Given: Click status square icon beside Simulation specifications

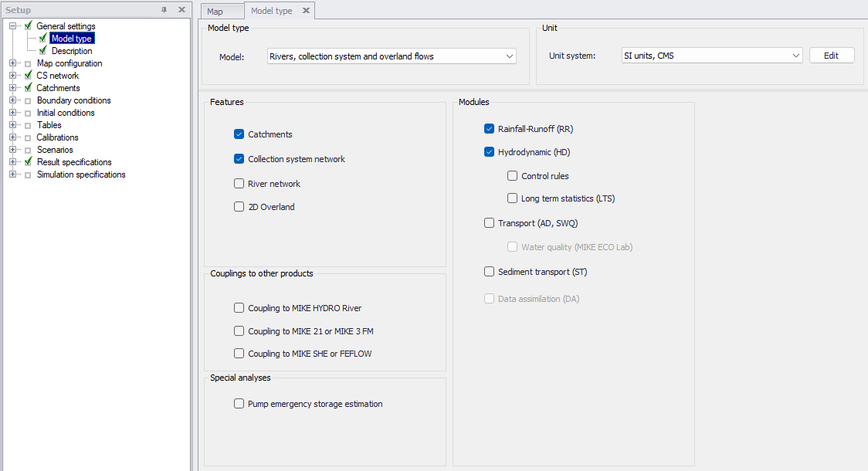Looking at the screenshot, I should 28,175.
